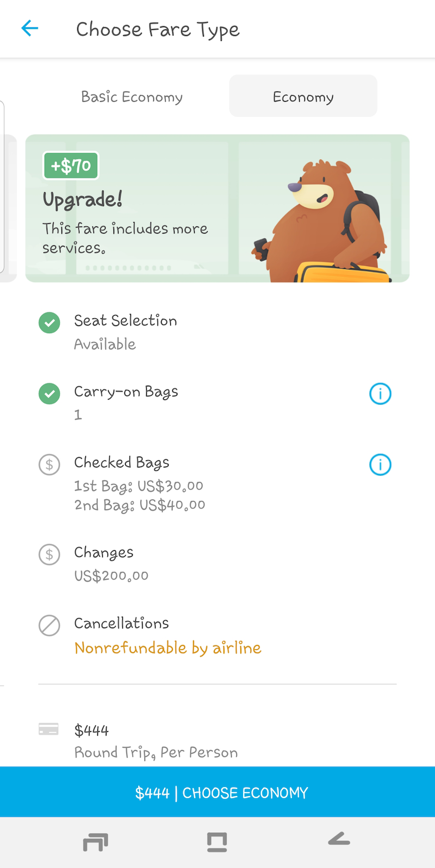Tap the Carry-on Bags green checkmark

point(49,393)
